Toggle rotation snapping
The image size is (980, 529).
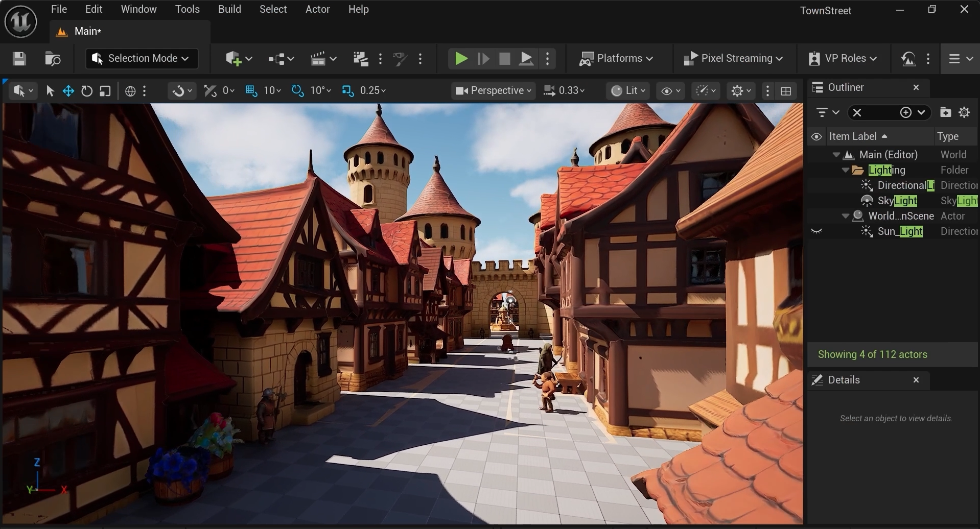click(297, 91)
